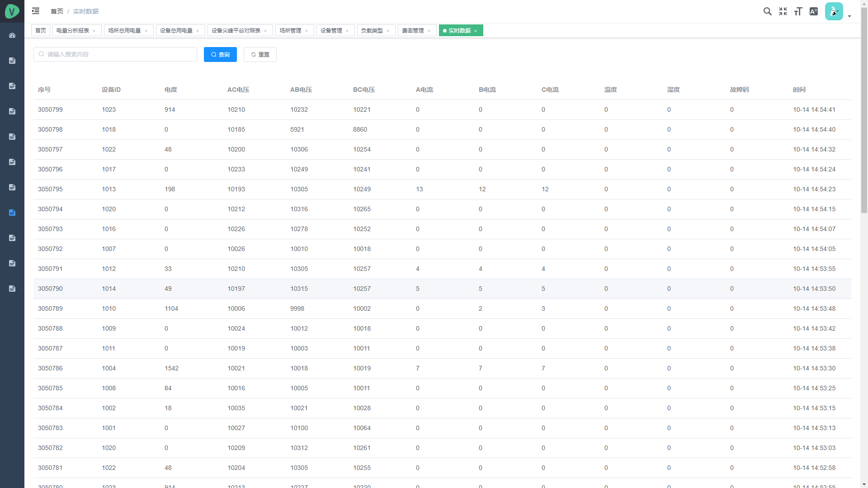Viewport: 868px width, 488px height.
Task: Switch to the 电量分析报表 tab
Action: pos(73,31)
